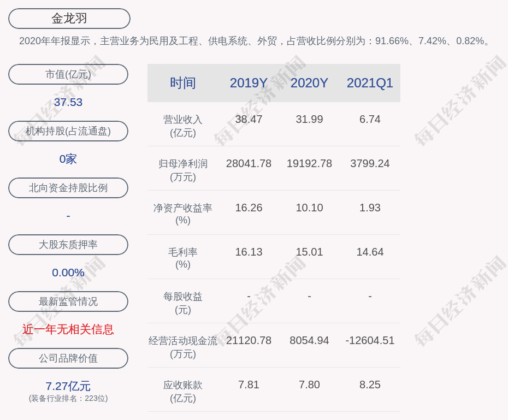Click the 最新监管情况 label pill
The image size is (508, 420).
tap(68, 301)
